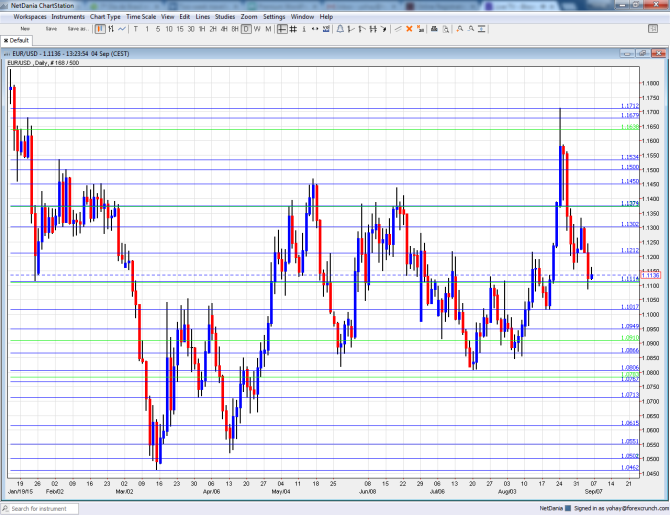The width and height of the screenshot is (670, 515).
Task: Open the Zoom menu
Action: click(x=249, y=17)
